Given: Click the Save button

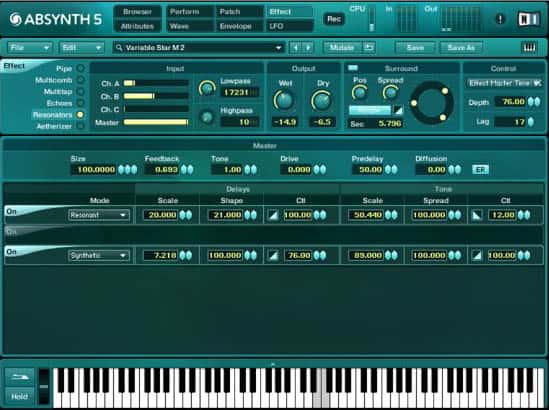Looking at the screenshot, I should click(x=415, y=47).
